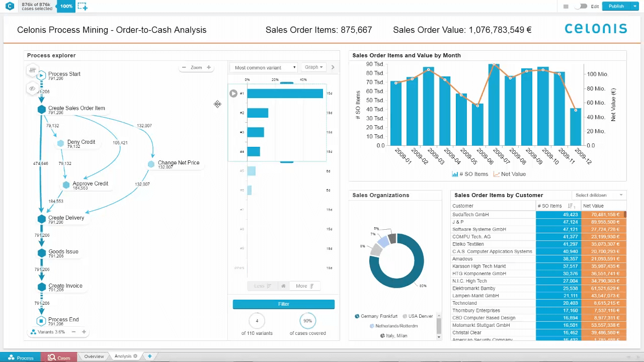This screenshot has height=362, width=644.
Task: Click the 2009-03 bar in monthly chart
Action: click(x=429, y=106)
